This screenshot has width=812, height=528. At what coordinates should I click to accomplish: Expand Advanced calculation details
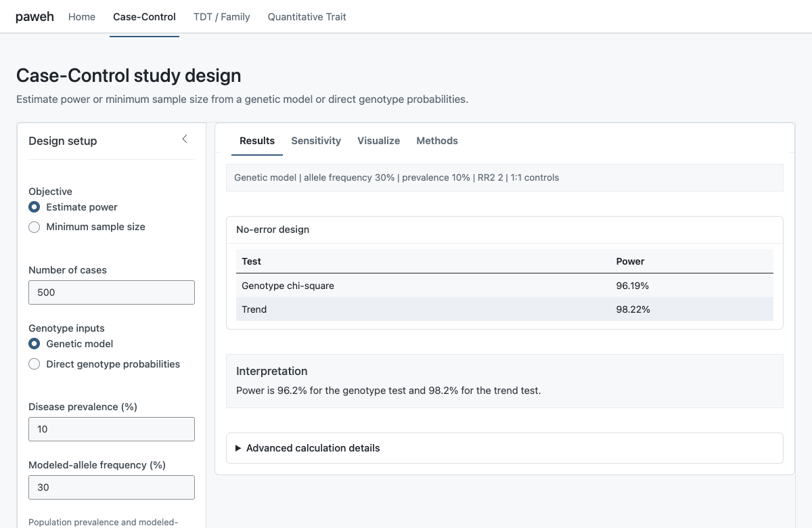click(x=504, y=448)
